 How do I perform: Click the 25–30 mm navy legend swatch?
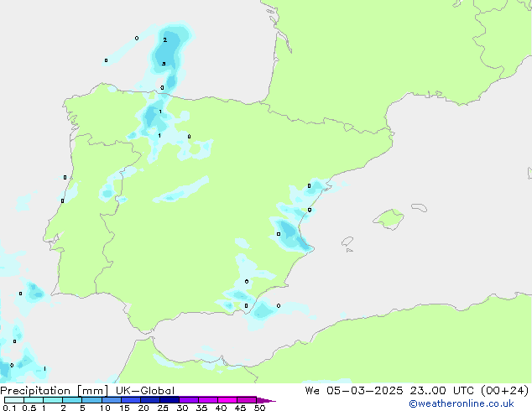[169, 400]
